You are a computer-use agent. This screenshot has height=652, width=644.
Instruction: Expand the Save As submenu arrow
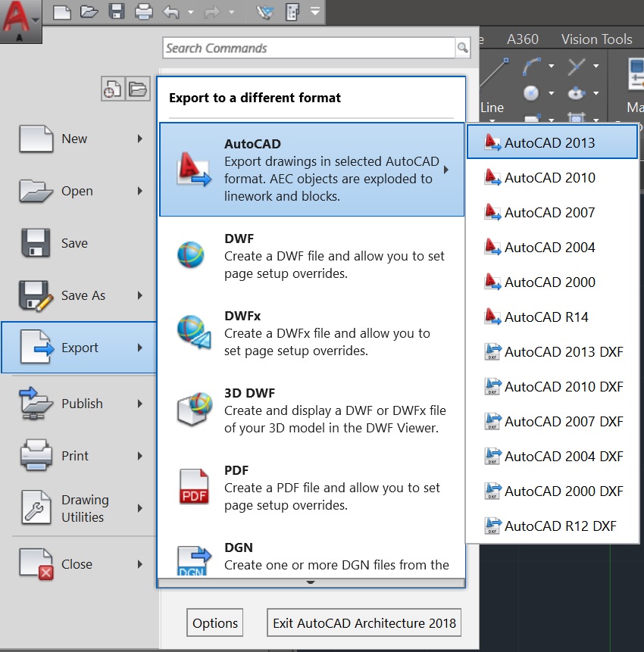(140, 295)
